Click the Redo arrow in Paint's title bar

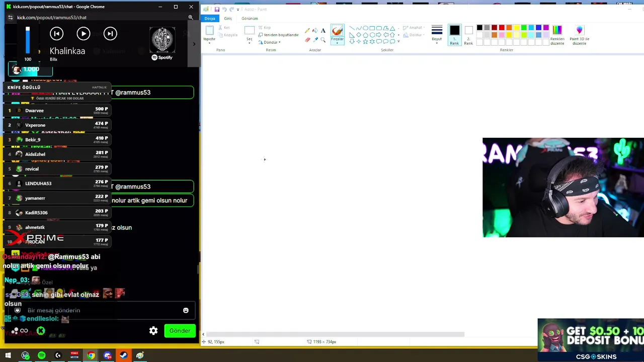coord(231,9)
